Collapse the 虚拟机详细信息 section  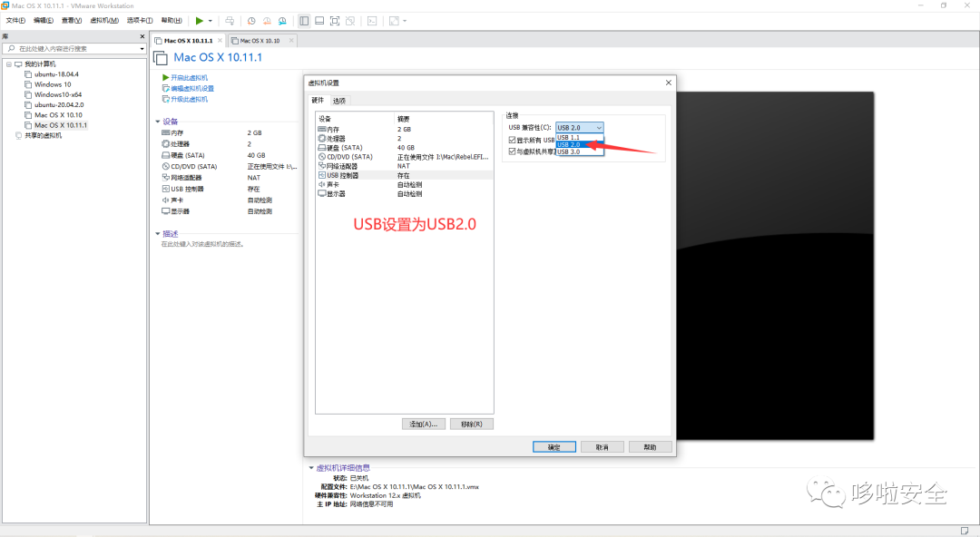[311, 468]
